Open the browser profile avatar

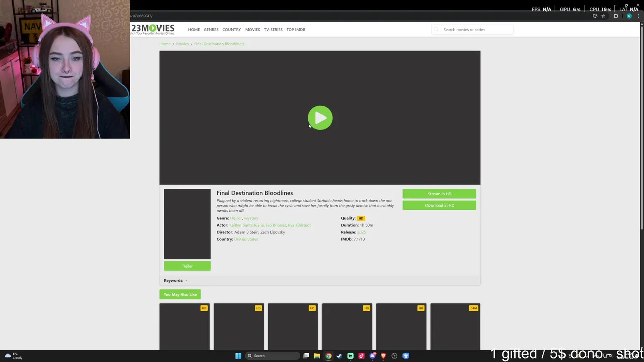click(629, 16)
